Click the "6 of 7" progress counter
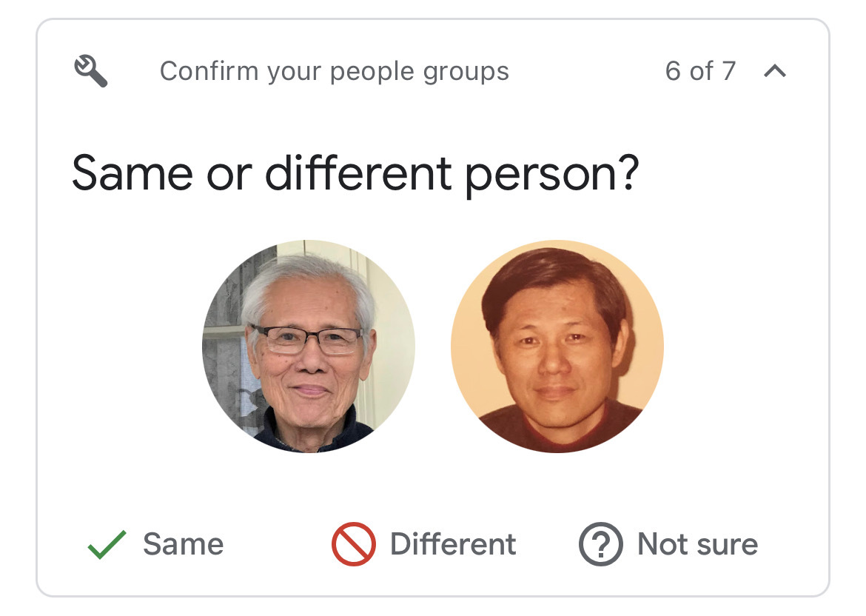 click(700, 71)
